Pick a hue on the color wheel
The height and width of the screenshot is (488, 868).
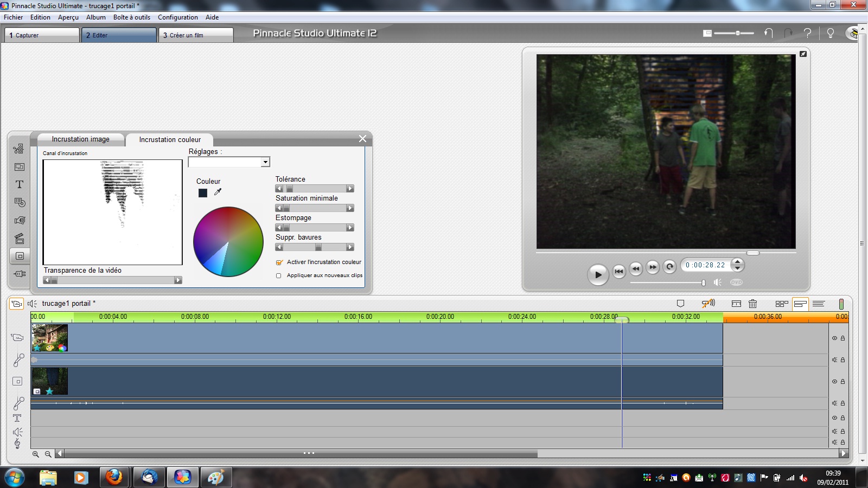(228, 242)
